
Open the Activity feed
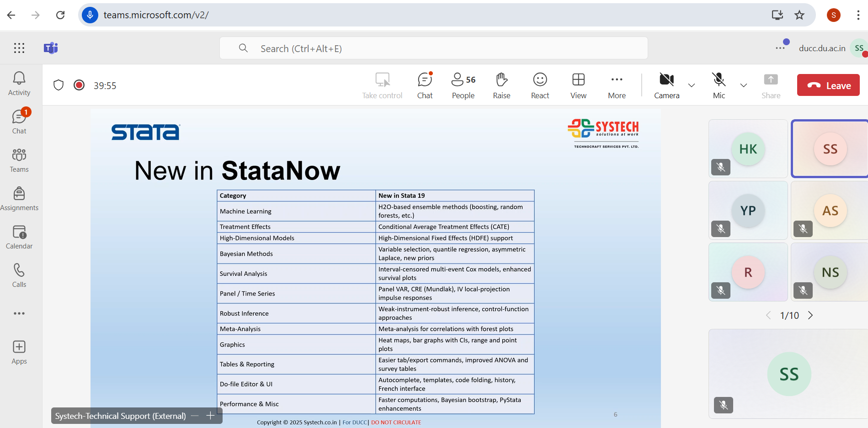[19, 84]
